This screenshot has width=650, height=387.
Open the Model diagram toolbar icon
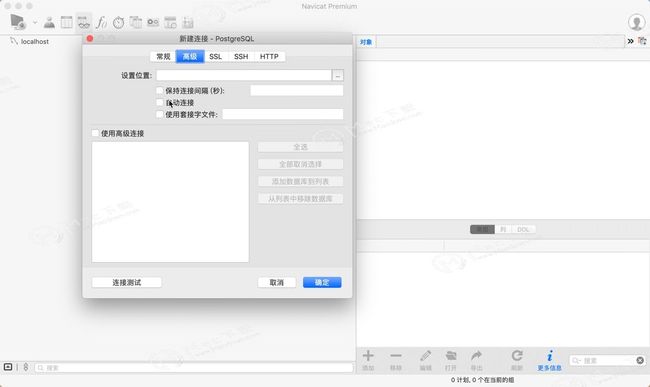[188, 22]
